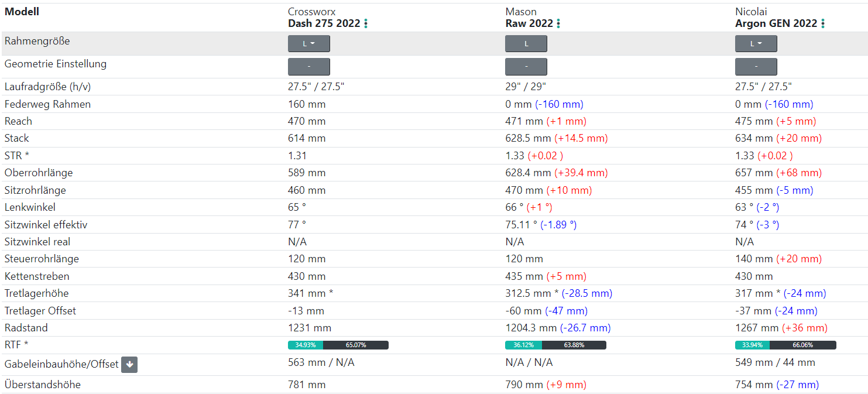Image resolution: width=868 pixels, height=394 pixels.
Task: Click the Crossworx Geometrie Einstellung button
Action: coord(309,67)
